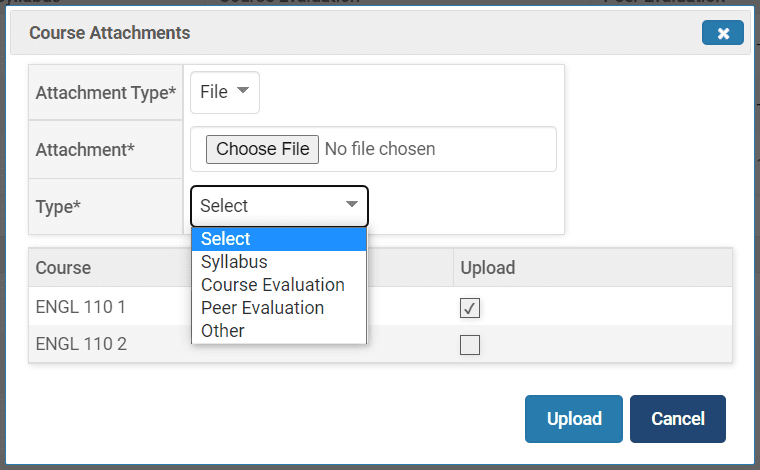
Task: Click the Attachment Type* field label
Action: coord(106,93)
